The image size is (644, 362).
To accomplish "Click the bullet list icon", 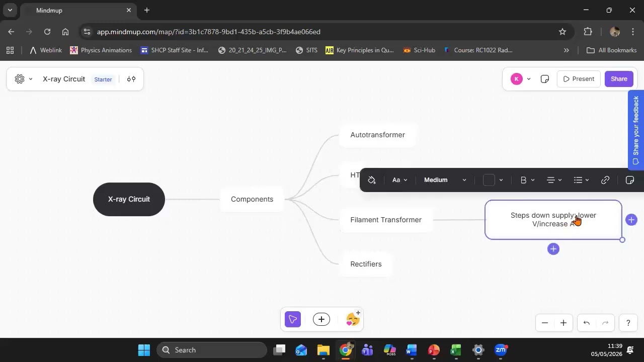I will tap(578, 180).
